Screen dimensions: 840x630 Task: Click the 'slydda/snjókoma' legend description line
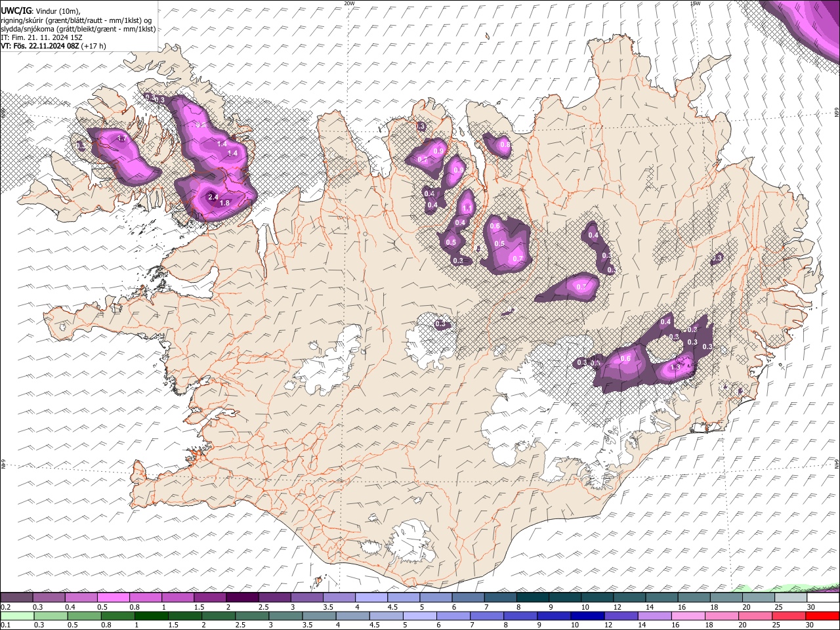[78, 29]
